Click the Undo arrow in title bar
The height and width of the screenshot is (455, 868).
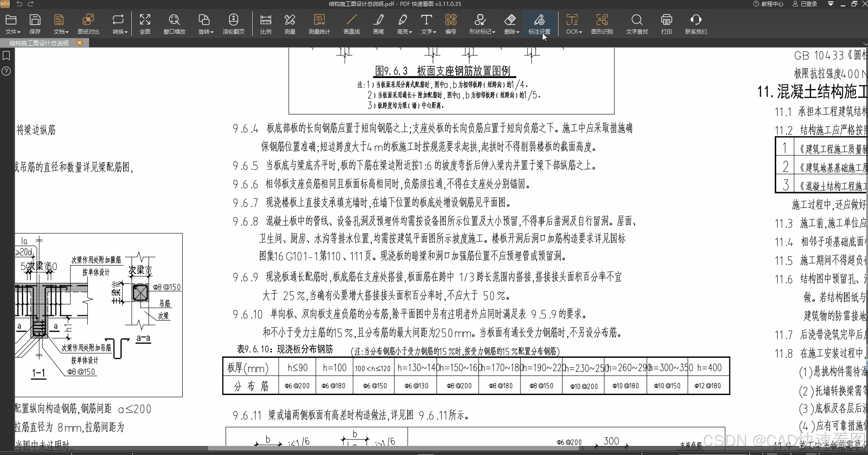coord(20,4)
